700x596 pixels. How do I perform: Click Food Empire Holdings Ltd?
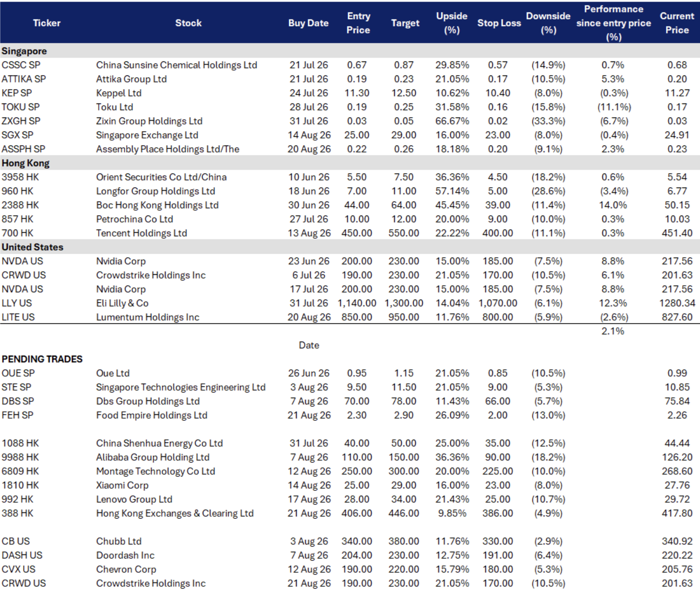152,415
